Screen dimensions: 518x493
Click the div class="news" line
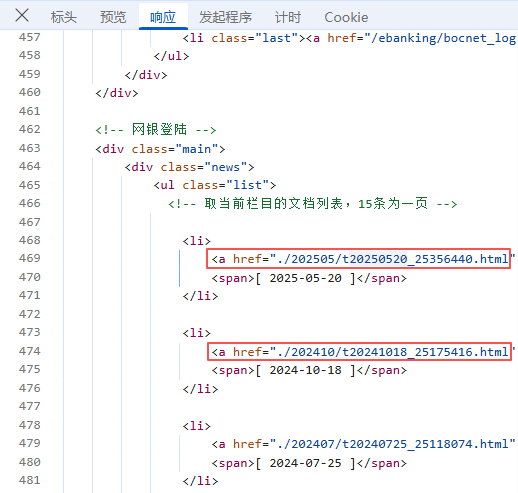[x=189, y=167]
